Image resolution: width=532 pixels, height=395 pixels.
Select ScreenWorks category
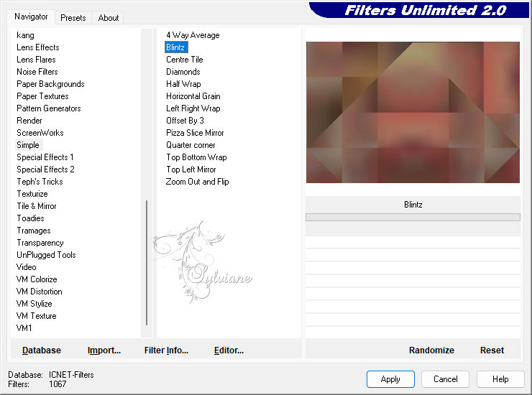coord(40,133)
